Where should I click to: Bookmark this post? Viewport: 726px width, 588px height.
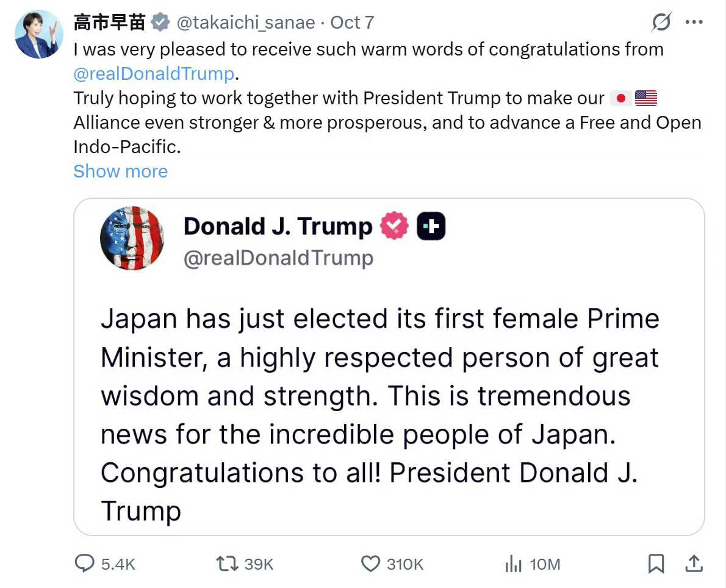[656, 564]
